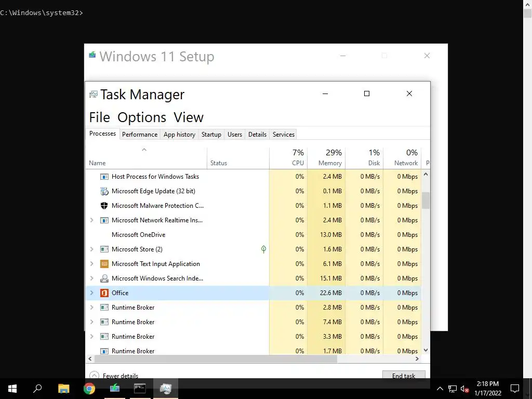
Task: Open File Explorer from the taskbar
Action: point(63,389)
